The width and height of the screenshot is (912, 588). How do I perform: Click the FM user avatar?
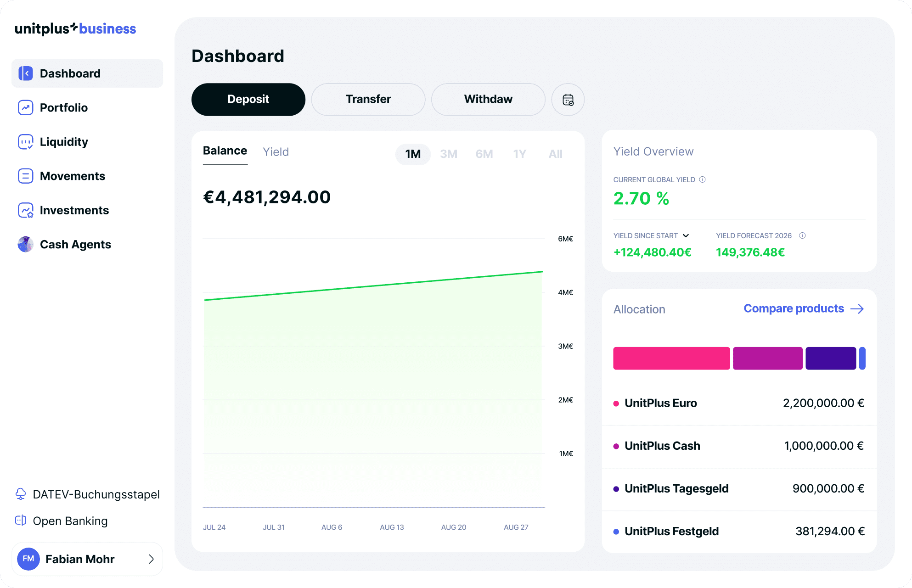28,559
